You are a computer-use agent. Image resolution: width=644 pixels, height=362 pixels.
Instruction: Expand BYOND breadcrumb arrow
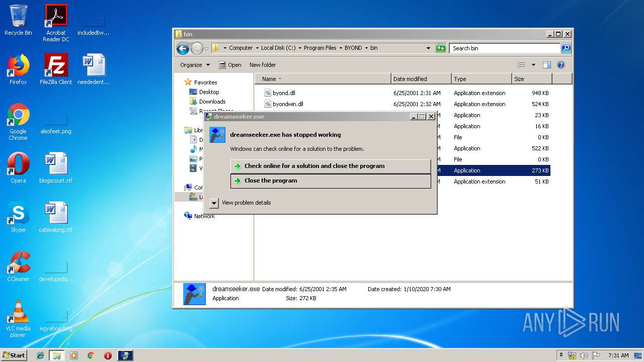[x=366, y=48]
